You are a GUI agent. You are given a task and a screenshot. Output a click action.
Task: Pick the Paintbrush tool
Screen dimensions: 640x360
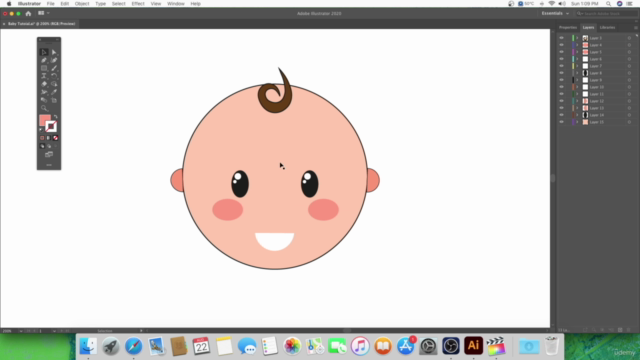pyautogui.click(x=54, y=68)
